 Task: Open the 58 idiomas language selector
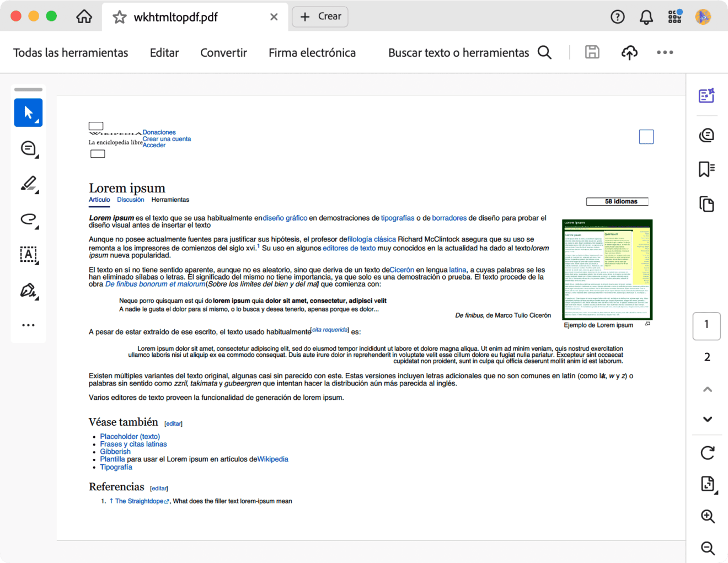617,201
